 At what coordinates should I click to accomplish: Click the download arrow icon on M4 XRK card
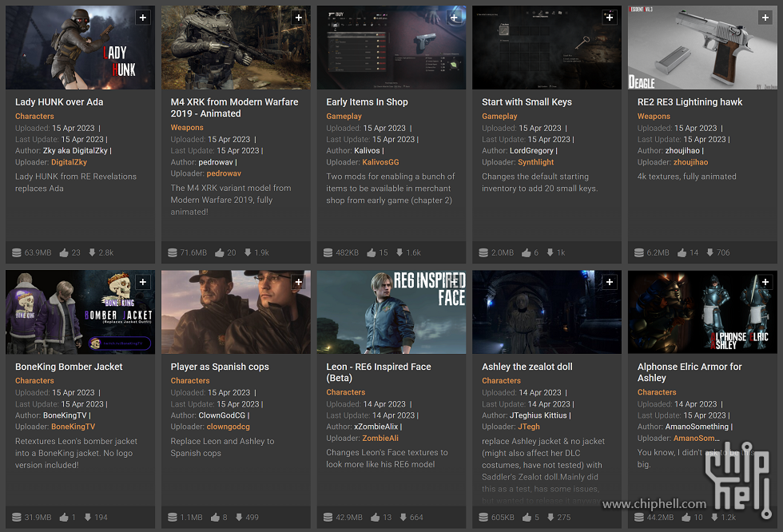(248, 252)
